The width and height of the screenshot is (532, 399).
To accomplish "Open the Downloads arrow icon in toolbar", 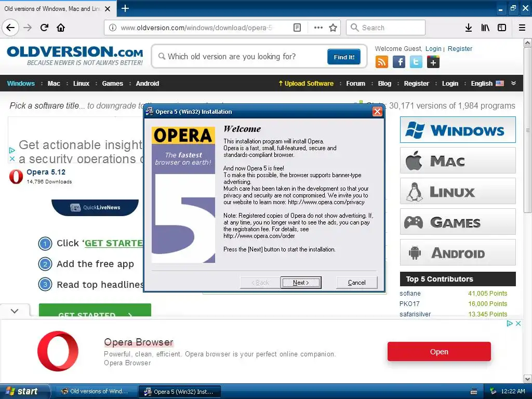I will point(469,28).
